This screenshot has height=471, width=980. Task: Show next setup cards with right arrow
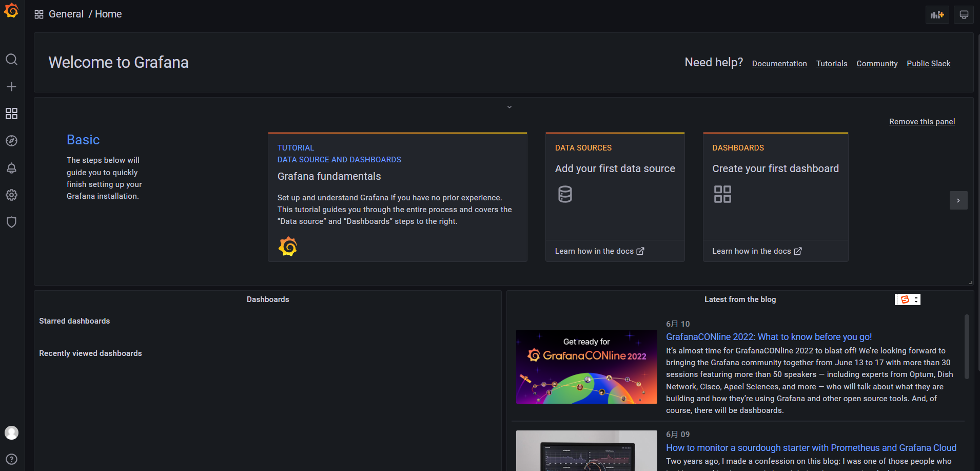tap(958, 200)
